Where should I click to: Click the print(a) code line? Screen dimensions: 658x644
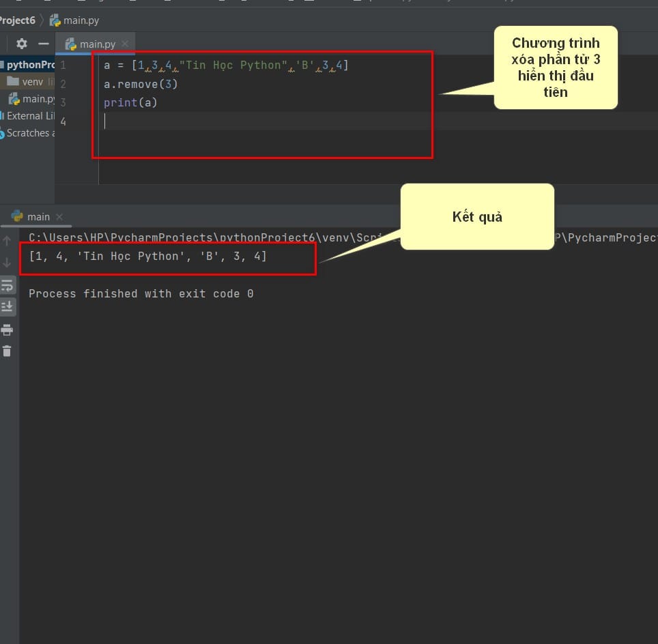pos(130,103)
